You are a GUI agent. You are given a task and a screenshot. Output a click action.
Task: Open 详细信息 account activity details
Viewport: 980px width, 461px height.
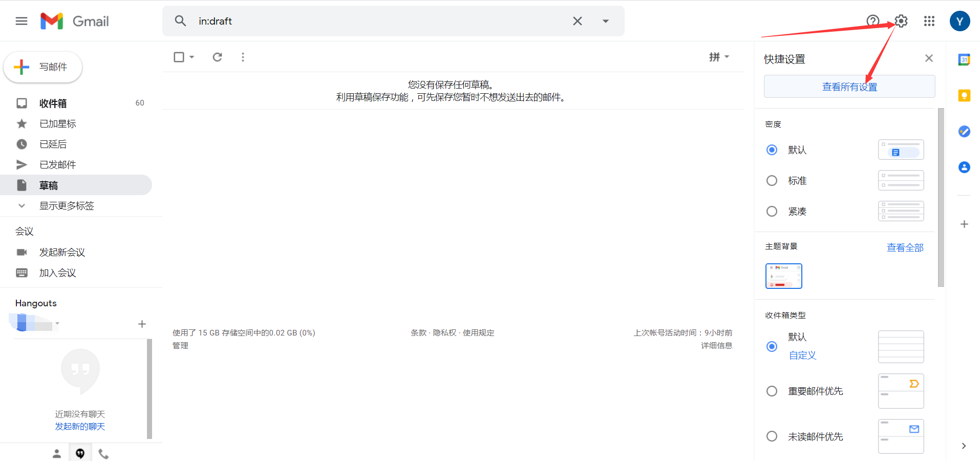coord(716,346)
